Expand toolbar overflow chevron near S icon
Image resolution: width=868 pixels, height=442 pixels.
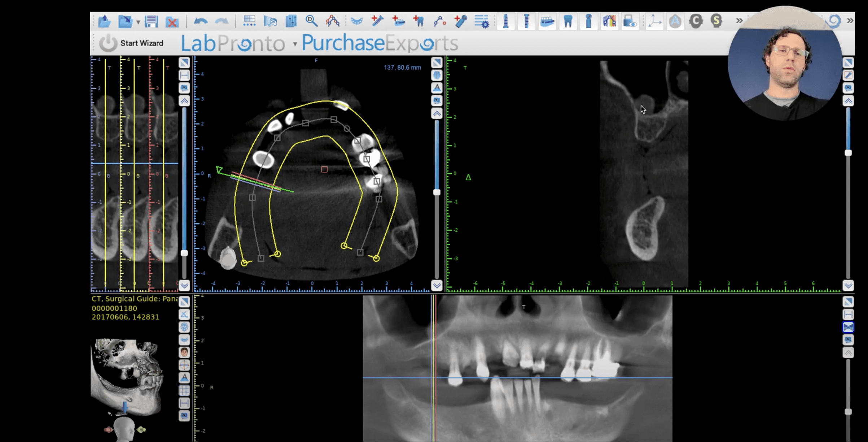[739, 21]
